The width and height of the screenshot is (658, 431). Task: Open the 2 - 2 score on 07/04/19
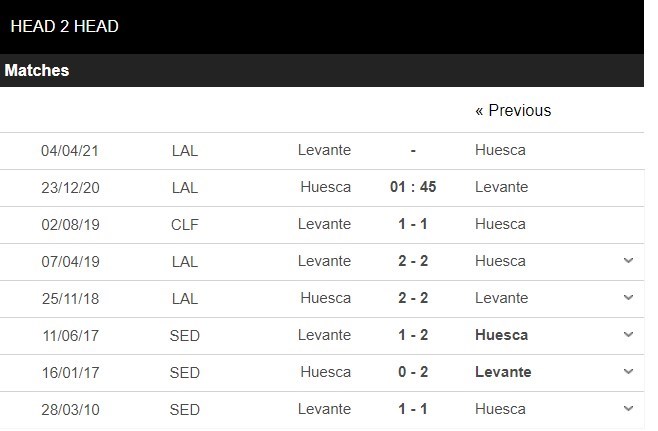tap(413, 261)
